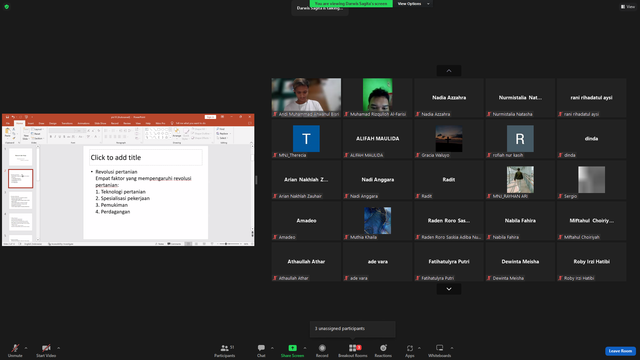Select the Roby Irzi Hatibi tile
Screen dimensions: 640x360
click(591, 262)
